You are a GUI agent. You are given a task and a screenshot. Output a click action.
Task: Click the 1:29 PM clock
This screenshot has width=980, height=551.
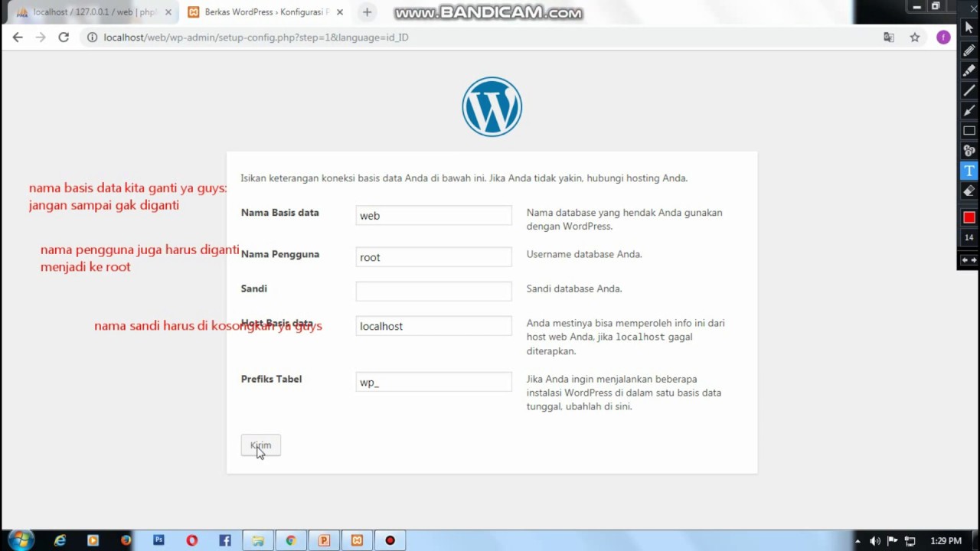[946, 541]
